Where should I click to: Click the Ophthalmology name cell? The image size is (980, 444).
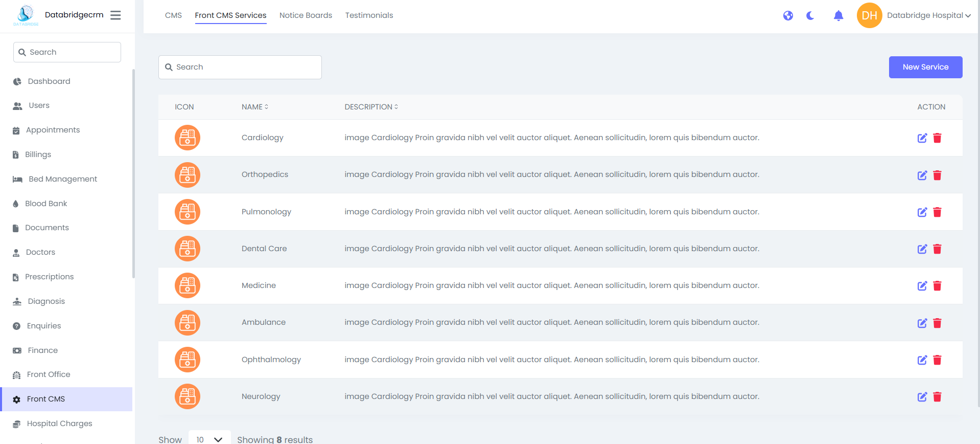pos(271,360)
